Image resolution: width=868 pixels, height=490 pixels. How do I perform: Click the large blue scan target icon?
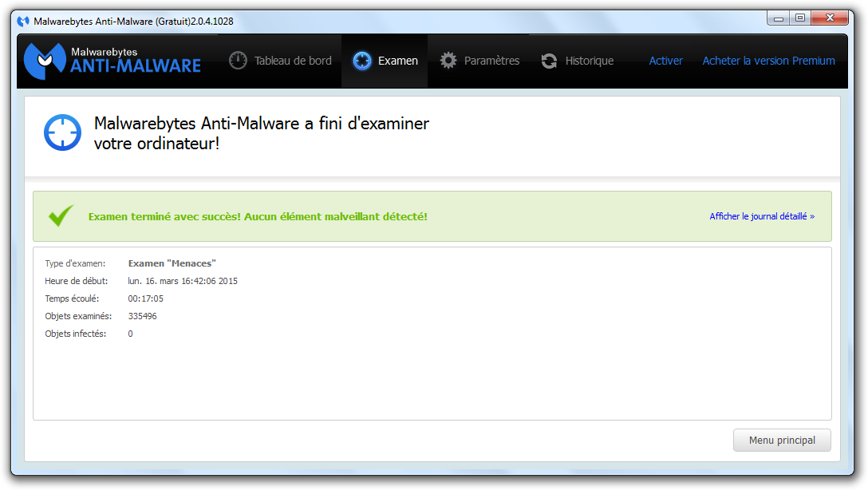pyautogui.click(x=62, y=132)
